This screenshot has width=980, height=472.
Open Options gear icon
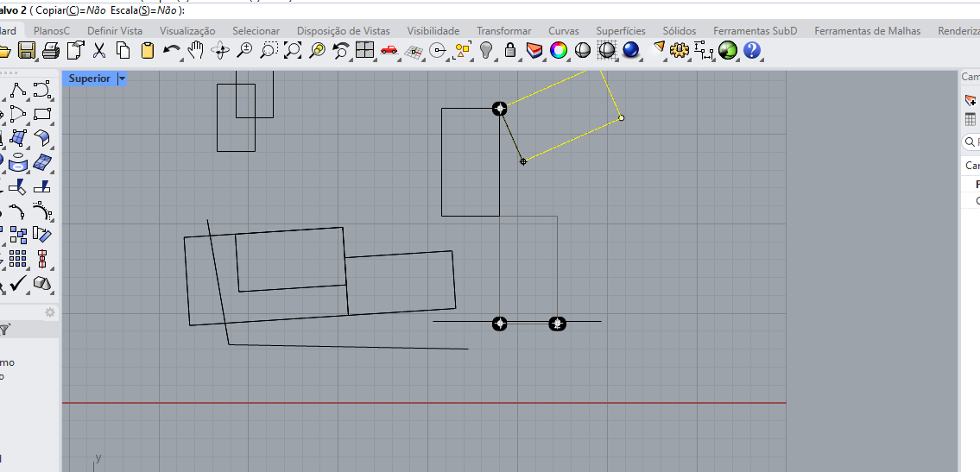click(x=680, y=50)
